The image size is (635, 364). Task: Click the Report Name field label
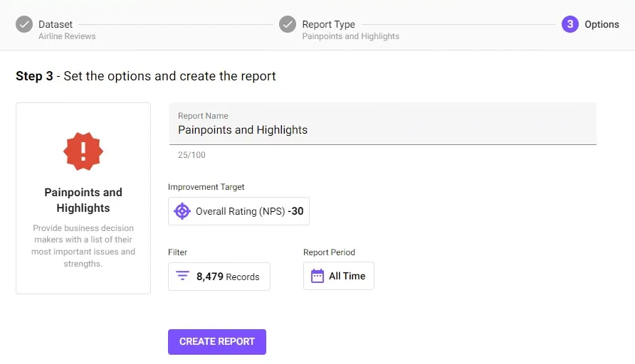[203, 116]
